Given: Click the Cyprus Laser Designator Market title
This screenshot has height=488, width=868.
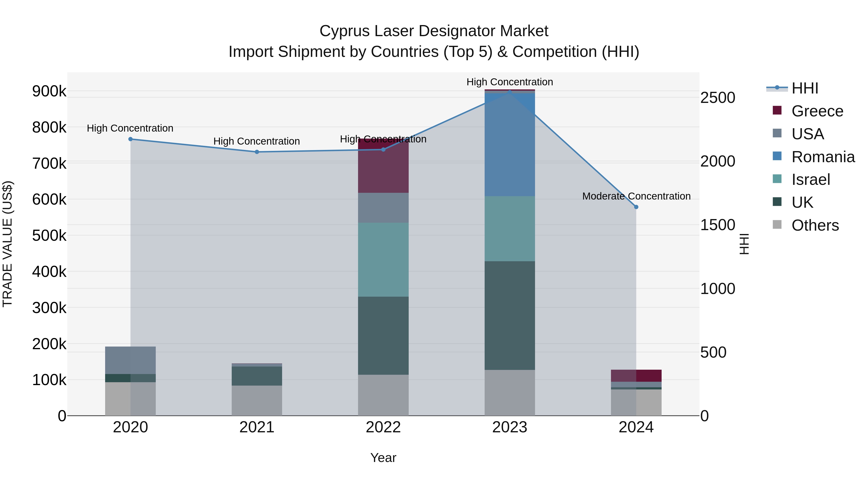Looking at the screenshot, I should [434, 31].
